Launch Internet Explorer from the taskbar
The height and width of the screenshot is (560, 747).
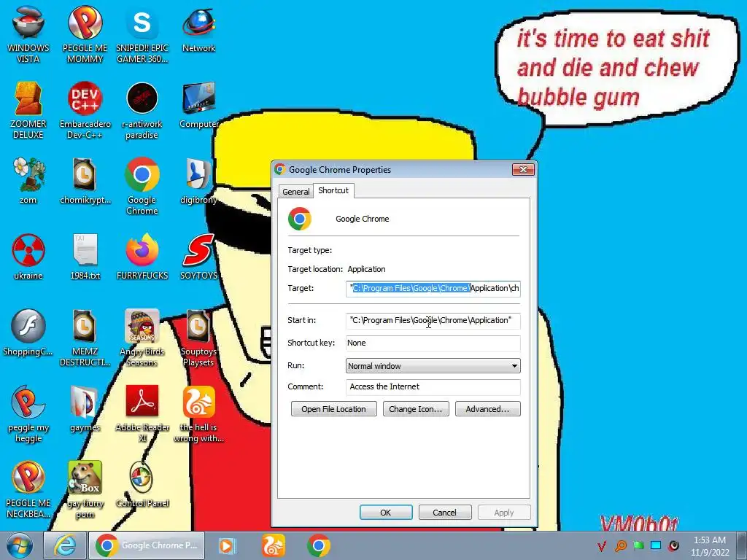[x=65, y=545]
